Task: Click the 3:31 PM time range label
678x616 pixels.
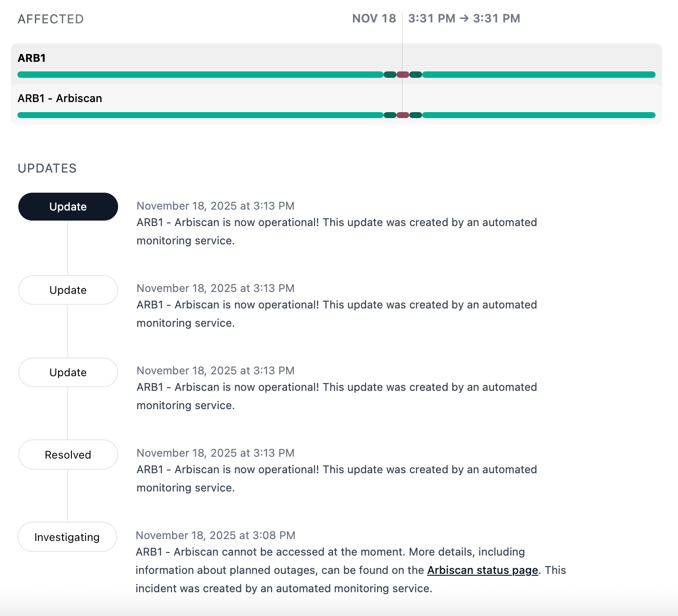Action: (464, 19)
